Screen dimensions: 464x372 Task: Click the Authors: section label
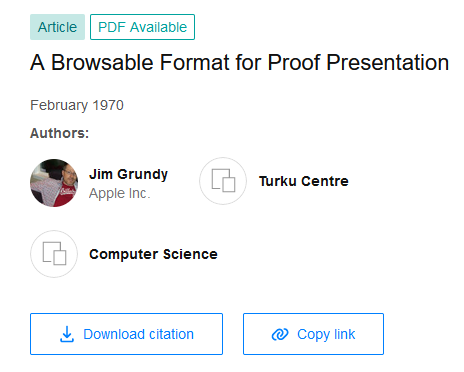(x=59, y=133)
